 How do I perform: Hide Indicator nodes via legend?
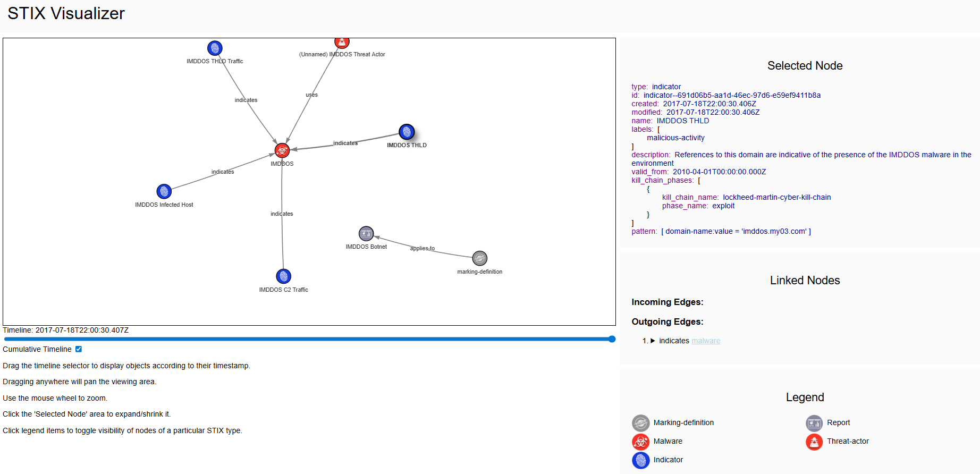(x=668, y=460)
